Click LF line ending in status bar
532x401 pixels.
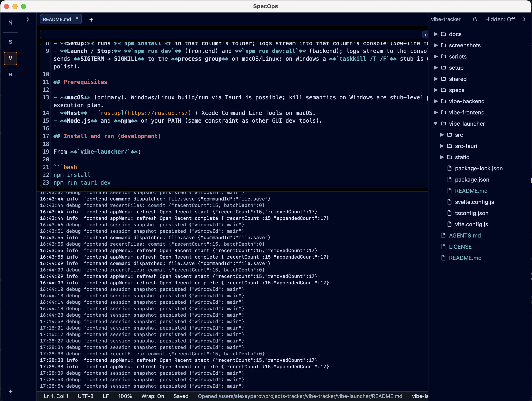point(106,396)
